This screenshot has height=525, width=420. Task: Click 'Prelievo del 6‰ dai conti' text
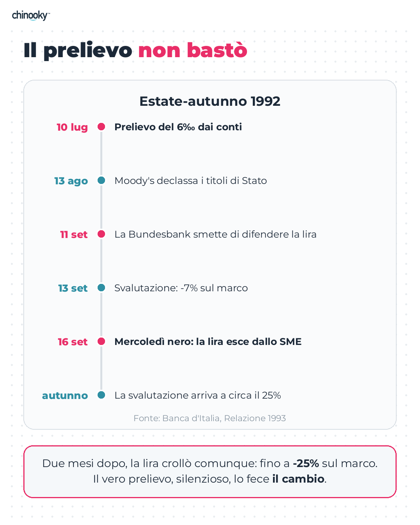(178, 127)
